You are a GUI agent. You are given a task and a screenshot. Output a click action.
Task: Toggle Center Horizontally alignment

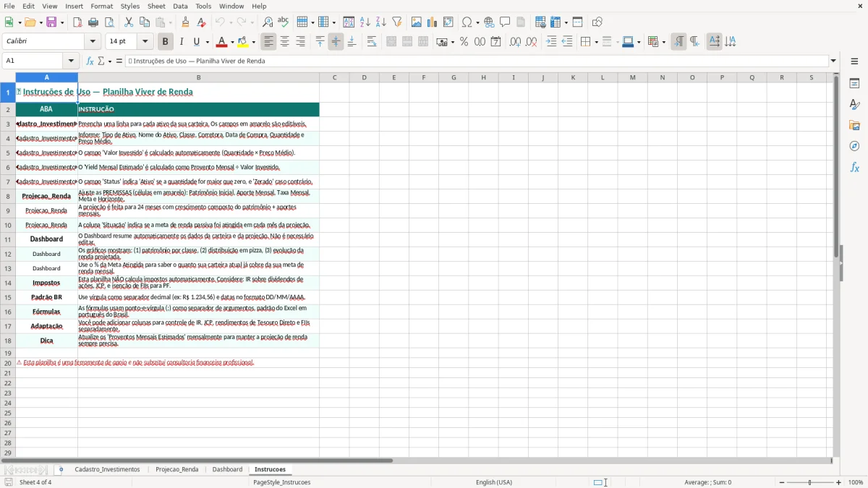284,42
